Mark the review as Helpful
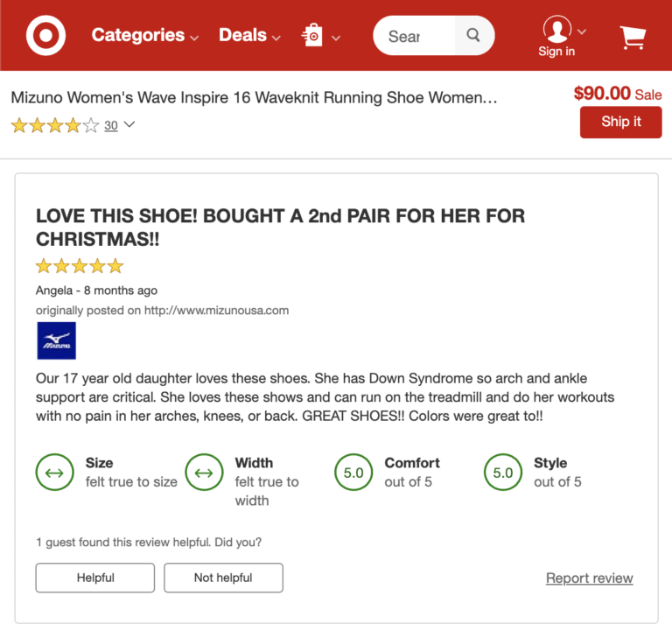 pyautogui.click(x=95, y=578)
